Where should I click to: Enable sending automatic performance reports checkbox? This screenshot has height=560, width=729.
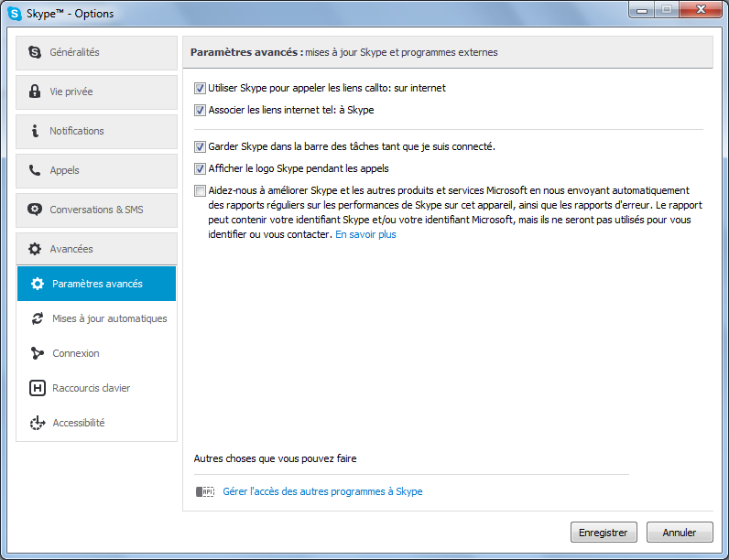[x=200, y=190]
